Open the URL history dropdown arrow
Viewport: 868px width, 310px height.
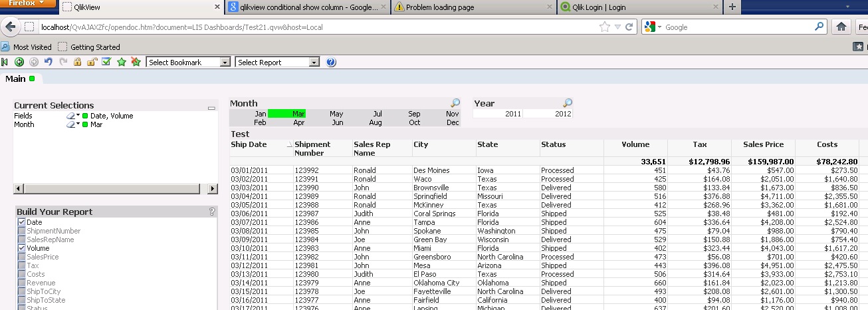point(618,27)
